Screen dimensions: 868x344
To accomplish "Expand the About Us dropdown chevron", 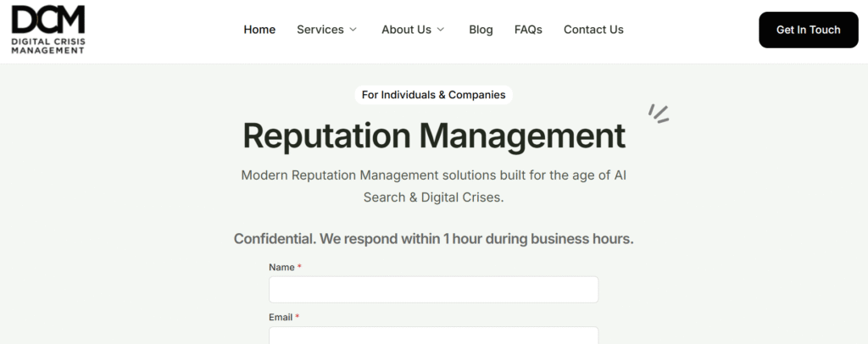I will click(441, 30).
